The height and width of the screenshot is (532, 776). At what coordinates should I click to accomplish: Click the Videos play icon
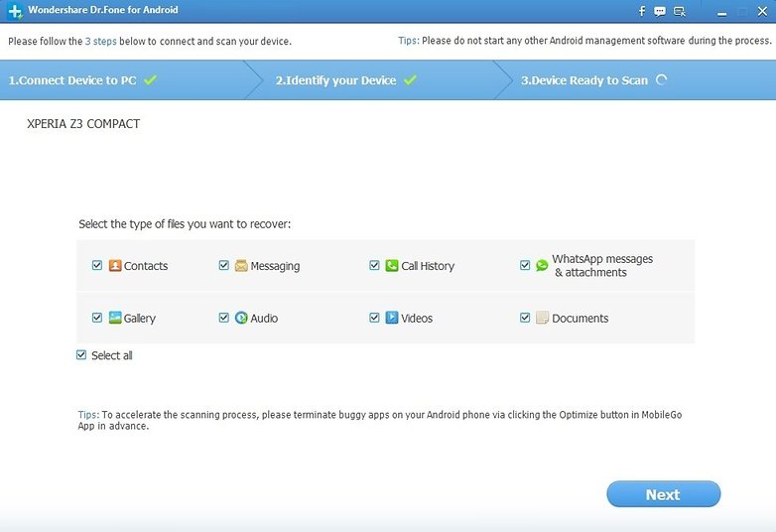tap(392, 318)
